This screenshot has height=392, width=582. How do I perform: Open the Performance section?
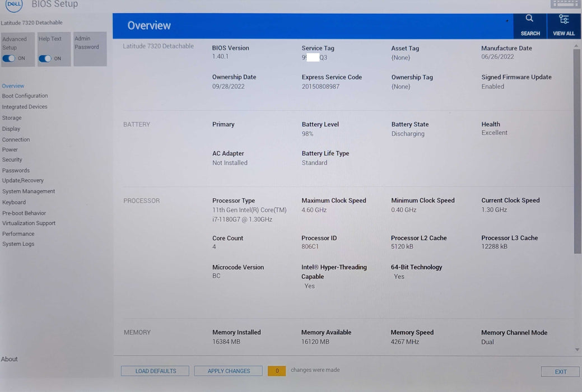[18, 234]
